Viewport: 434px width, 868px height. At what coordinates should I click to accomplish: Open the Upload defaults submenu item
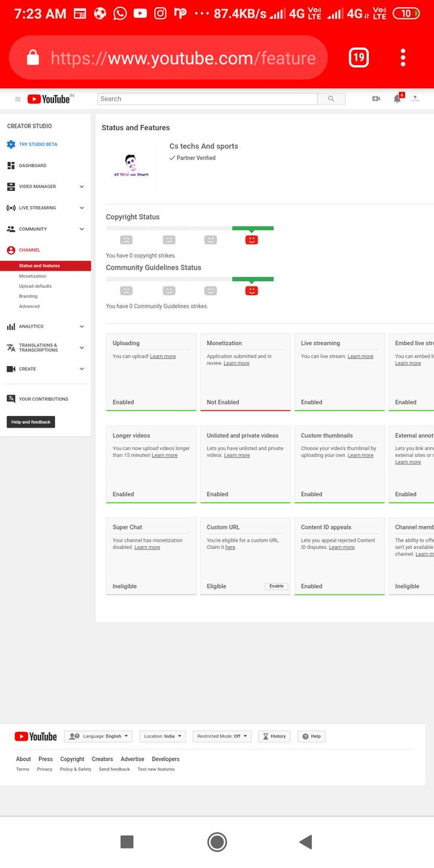point(35,286)
